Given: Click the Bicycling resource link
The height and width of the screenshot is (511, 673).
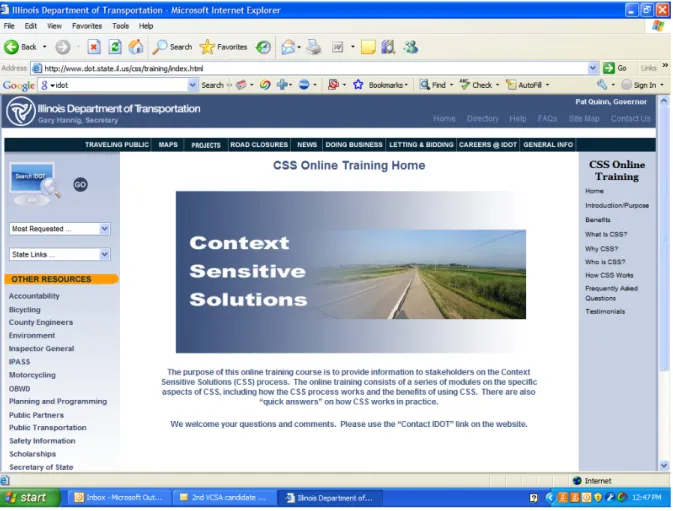Looking at the screenshot, I should tap(24, 309).
